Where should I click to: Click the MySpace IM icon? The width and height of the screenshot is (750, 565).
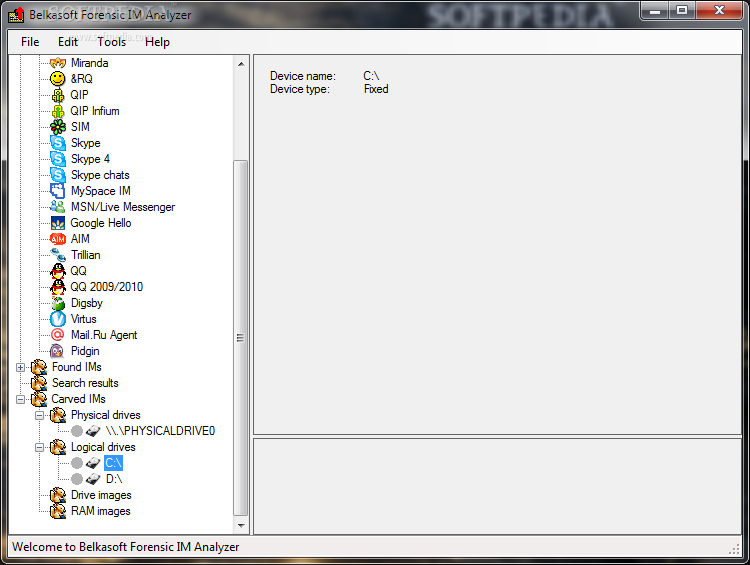coord(58,191)
